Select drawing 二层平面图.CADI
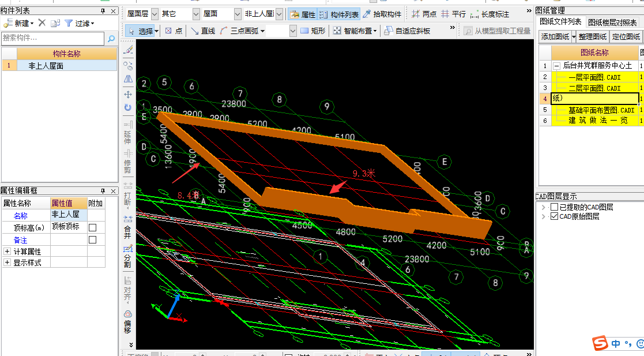The height and width of the screenshot is (356, 644). point(594,88)
